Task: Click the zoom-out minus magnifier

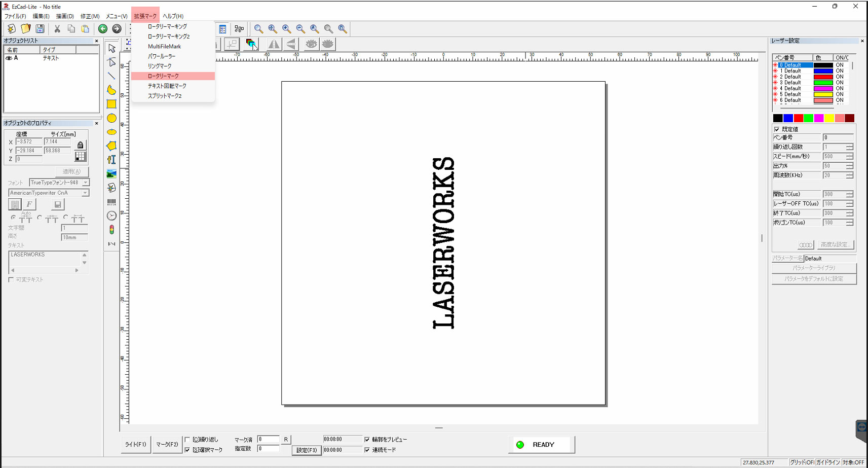Action: pos(300,29)
